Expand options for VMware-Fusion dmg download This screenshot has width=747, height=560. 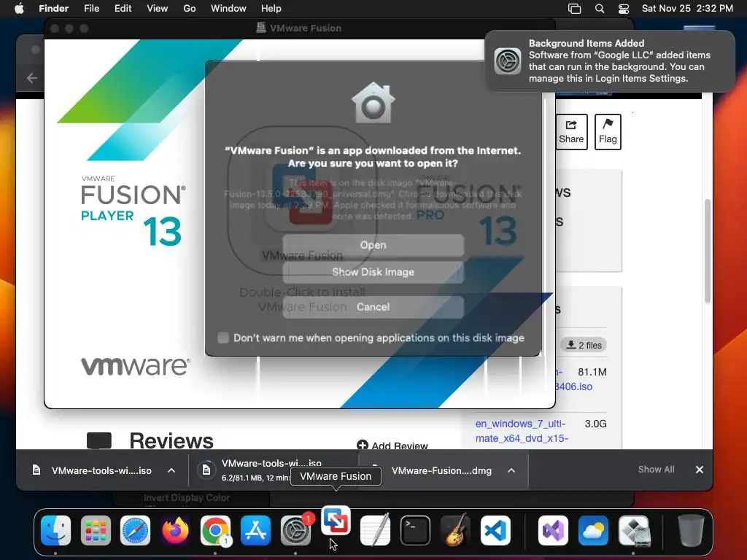click(511, 470)
